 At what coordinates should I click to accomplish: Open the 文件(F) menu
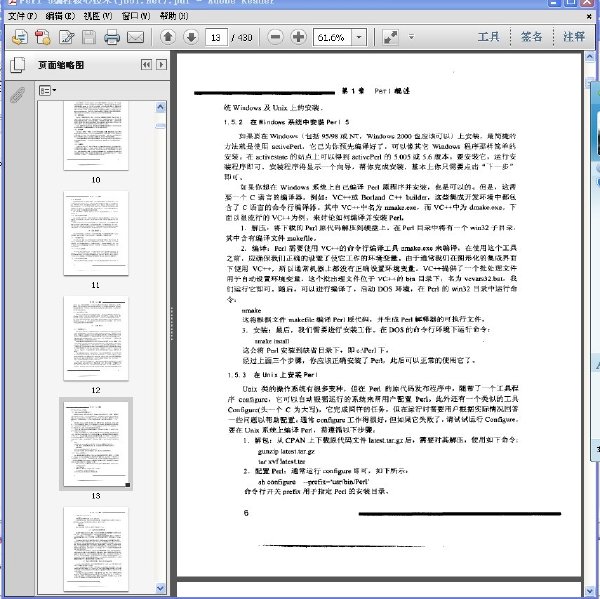point(23,16)
